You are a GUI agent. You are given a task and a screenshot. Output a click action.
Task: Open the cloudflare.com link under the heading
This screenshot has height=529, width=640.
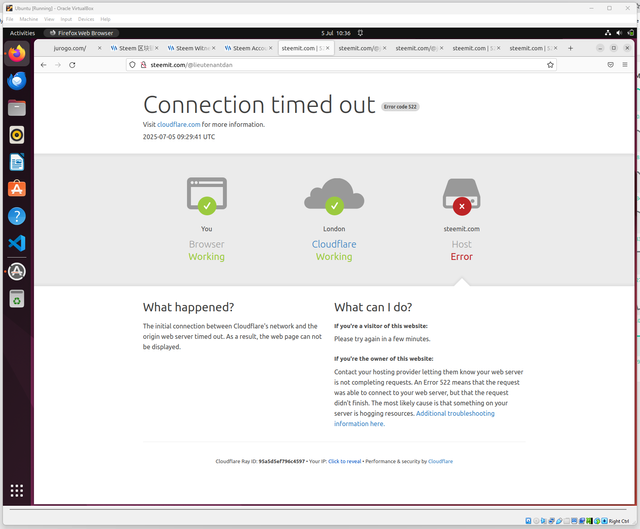click(x=179, y=124)
